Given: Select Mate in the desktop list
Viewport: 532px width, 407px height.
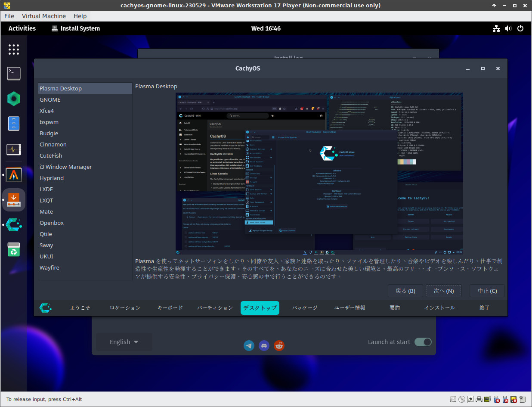Looking at the screenshot, I should point(85,211).
